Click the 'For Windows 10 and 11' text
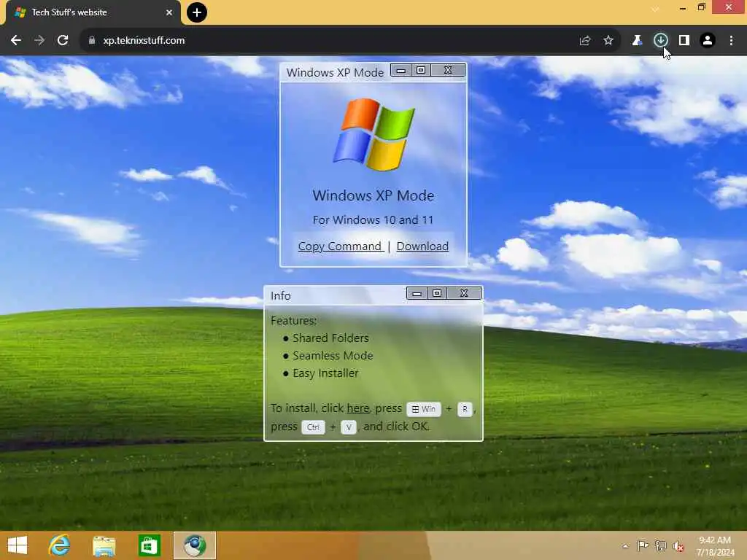This screenshot has height=560, width=747. tap(373, 220)
